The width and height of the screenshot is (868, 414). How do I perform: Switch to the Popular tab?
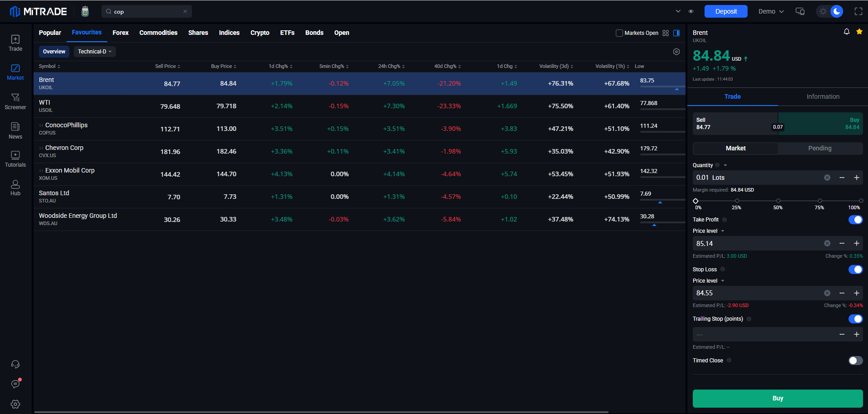(50, 33)
